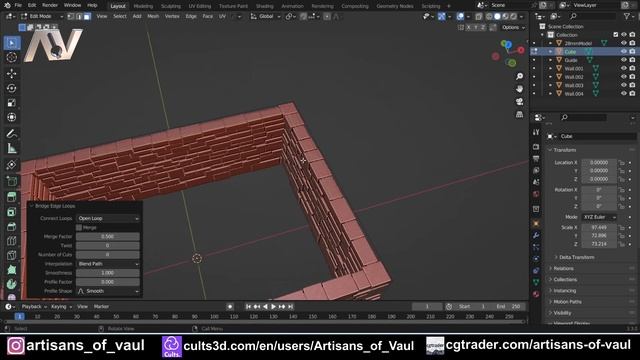Open rotation Mode XYZ Euler dropdown
Viewport: 640px width, 360px height.
[599, 217]
